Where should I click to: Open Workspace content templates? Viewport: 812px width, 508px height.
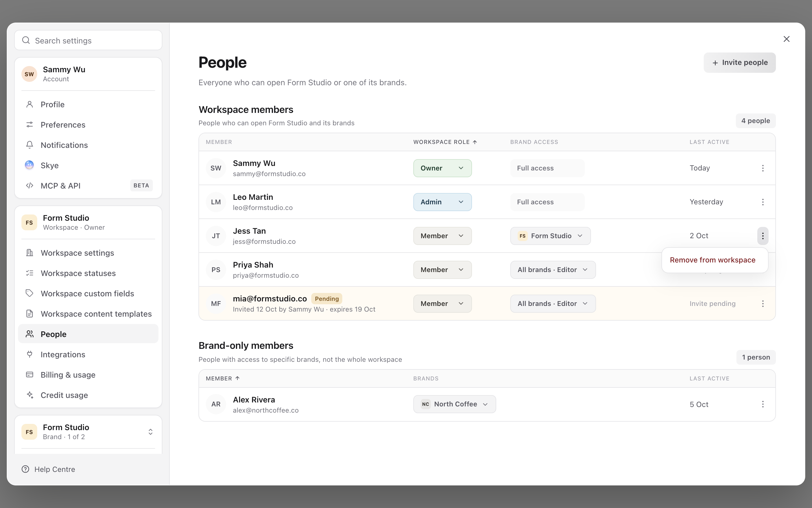click(x=88, y=314)
